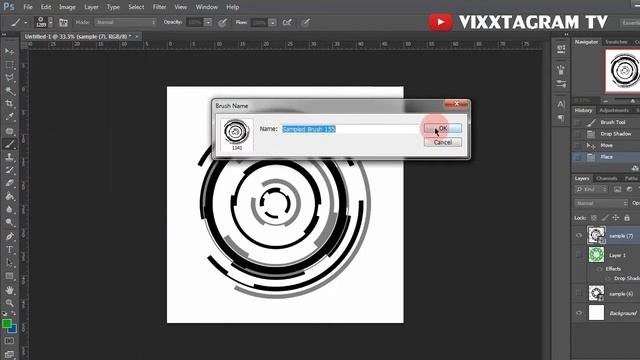Screen dimensions: 640x360
Task: Toggle visibility of sample (7) layer
Action: pos(579,236)
